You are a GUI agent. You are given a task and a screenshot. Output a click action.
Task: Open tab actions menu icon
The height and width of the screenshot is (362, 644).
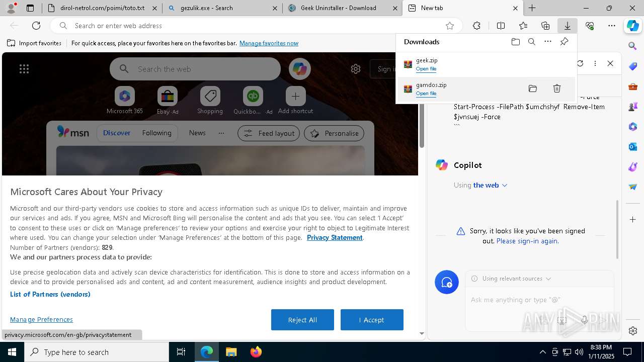point(30,8)
